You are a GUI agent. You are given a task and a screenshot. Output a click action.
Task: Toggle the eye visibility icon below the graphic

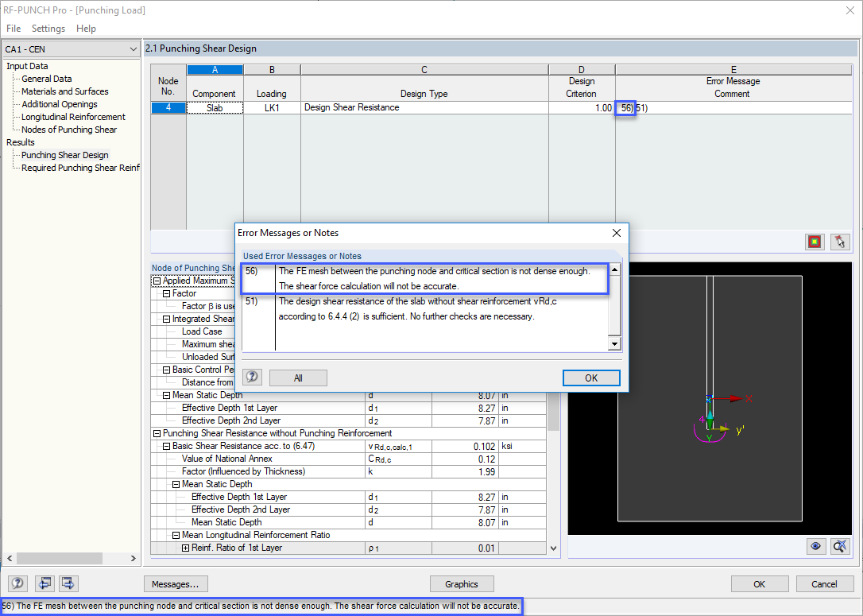click(x=815, y=546)
